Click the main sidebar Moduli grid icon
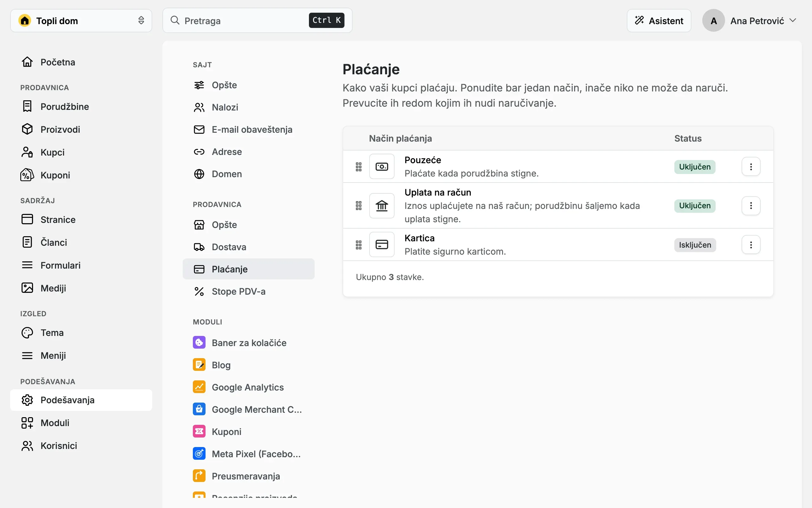812x508 pixels. point(27,423)
